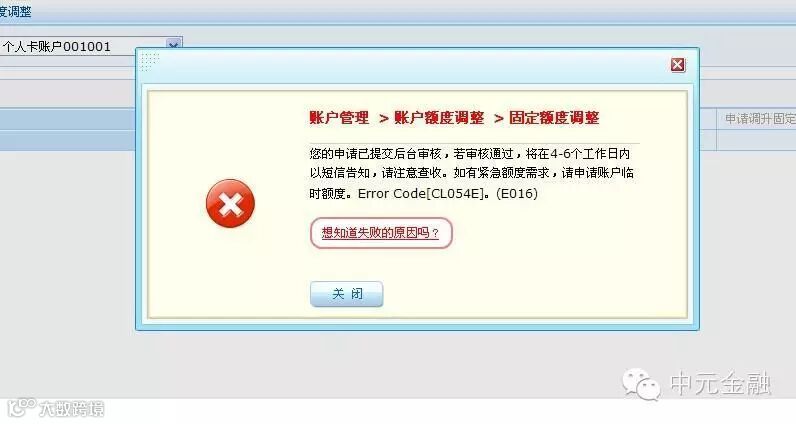Image resolution: width=796 pixels, height=424 pixels.
Task: Select the 账户额度调整 breadcrumb
Action: (440, 118)
